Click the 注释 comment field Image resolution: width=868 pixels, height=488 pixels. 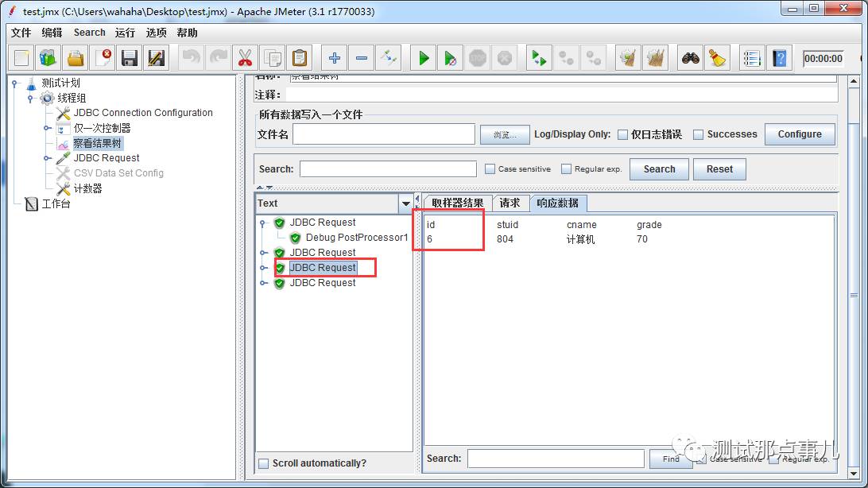tap(561, 95)
